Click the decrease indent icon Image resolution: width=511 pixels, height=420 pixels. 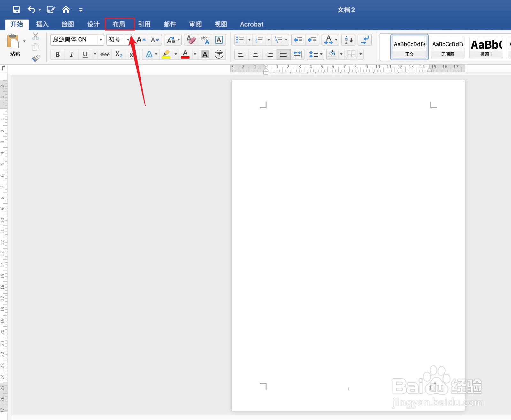298,40
